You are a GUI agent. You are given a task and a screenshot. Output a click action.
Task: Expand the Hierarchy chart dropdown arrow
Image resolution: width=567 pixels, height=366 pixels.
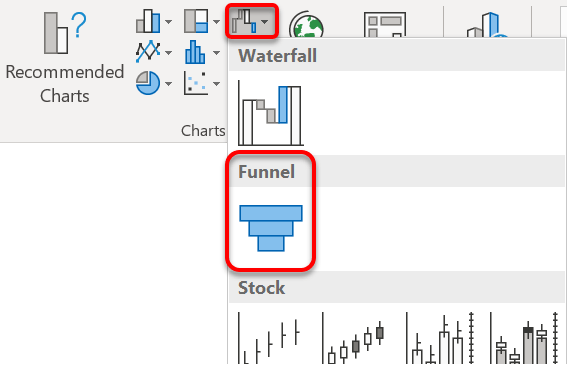[x=216, y=22]
